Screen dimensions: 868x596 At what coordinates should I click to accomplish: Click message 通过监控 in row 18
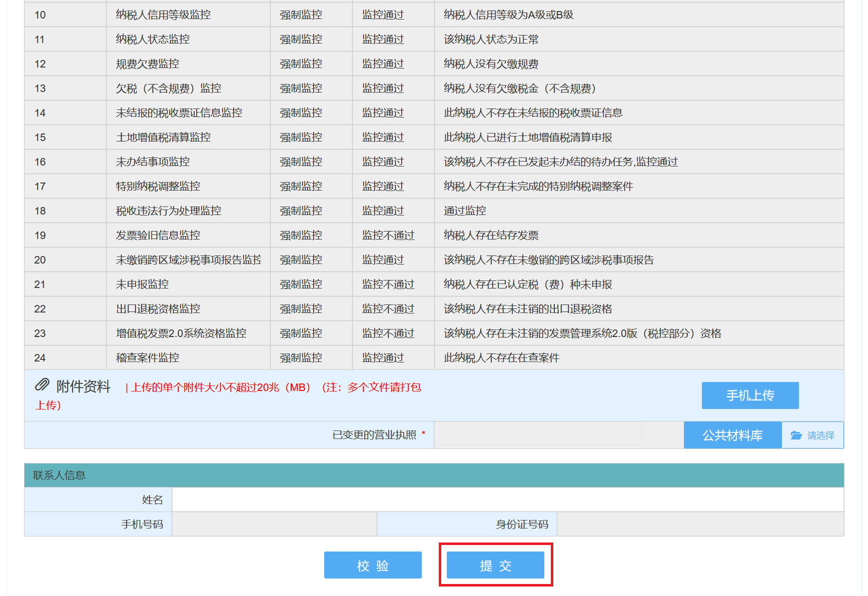tap(465, 210)
